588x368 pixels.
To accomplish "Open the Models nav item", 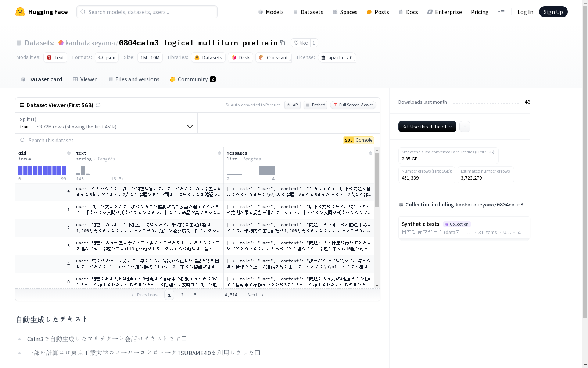I will (271, 12).
